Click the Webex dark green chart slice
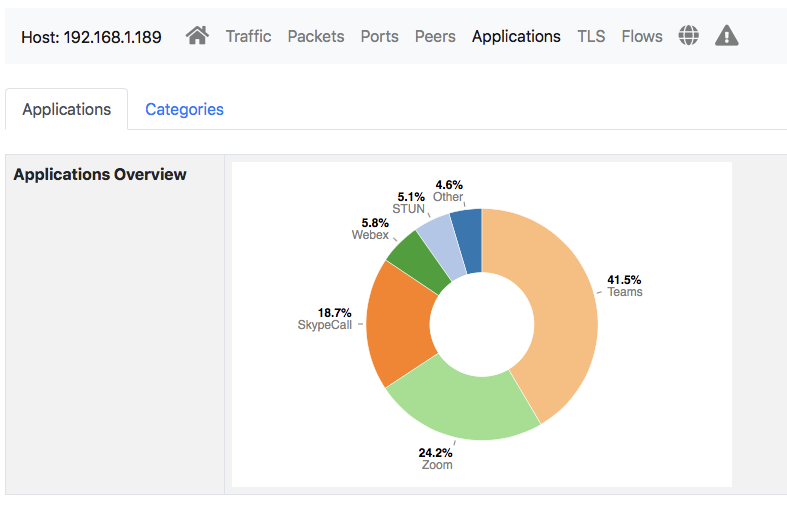 point(422,260)
